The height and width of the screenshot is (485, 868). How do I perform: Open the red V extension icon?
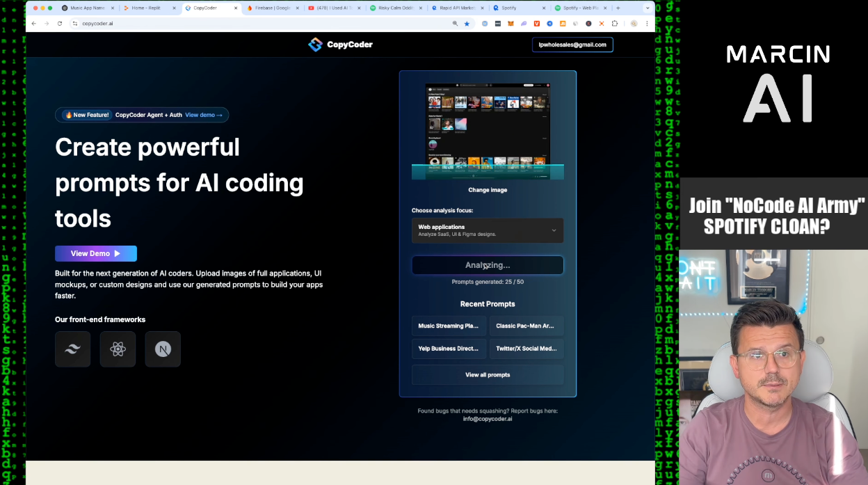tap(537, 23)
